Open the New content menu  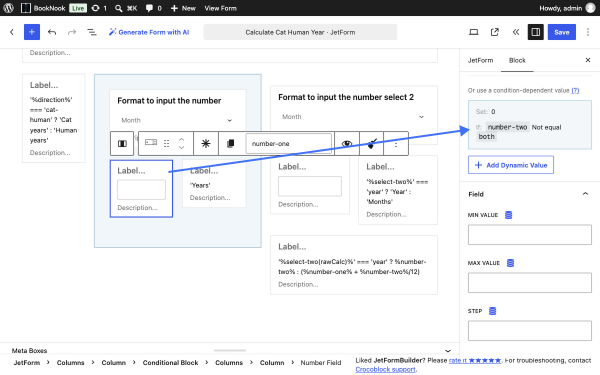(183, 8)
